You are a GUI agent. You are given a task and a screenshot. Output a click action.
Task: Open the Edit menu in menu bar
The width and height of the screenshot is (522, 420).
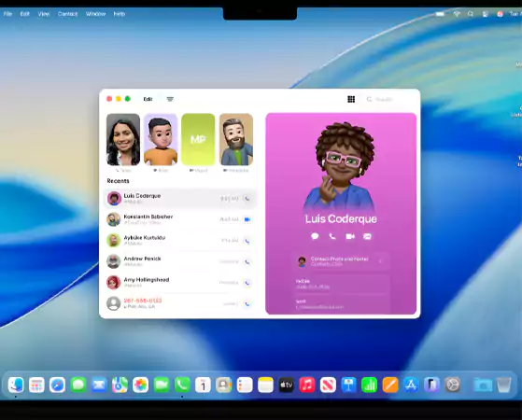click(x=24, y=14)
